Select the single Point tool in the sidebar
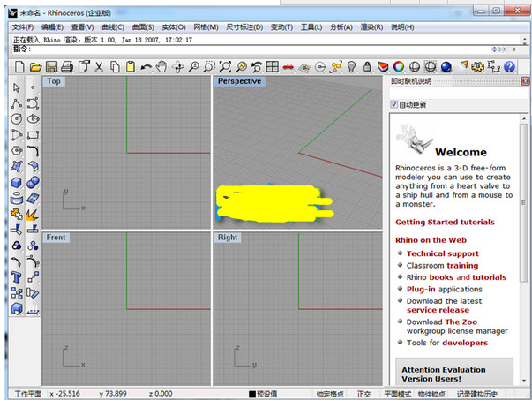The height and width of the screenshot is (401, 532). tap(33, 87)
